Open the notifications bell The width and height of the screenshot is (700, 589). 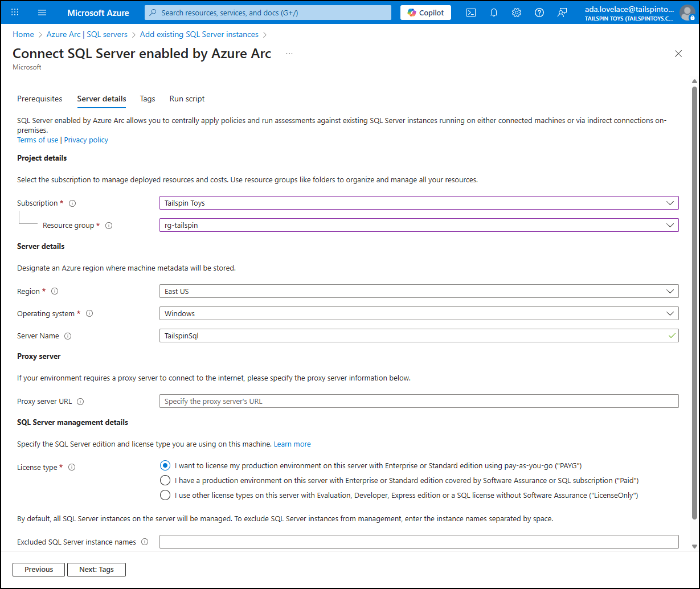(x=494, y=13)
